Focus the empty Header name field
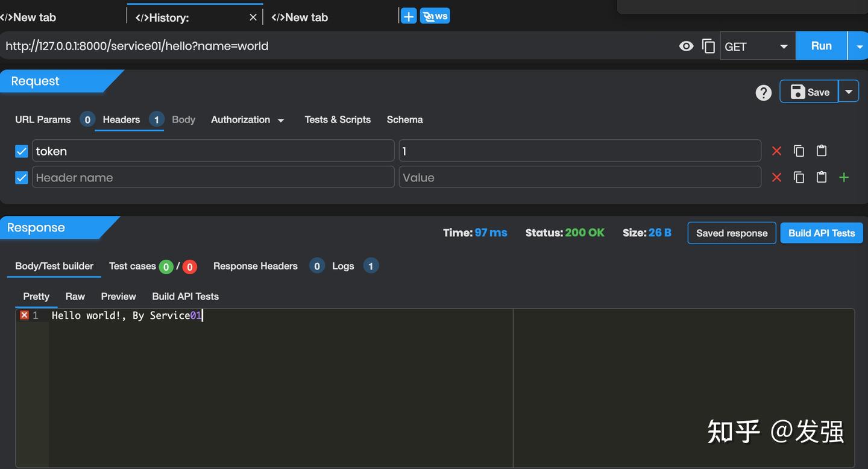The image size is (868, 469). tap(213, 177)
